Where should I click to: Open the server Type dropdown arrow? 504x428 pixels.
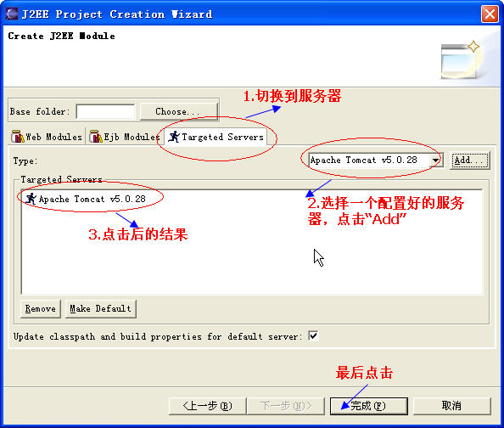point(435,160)
